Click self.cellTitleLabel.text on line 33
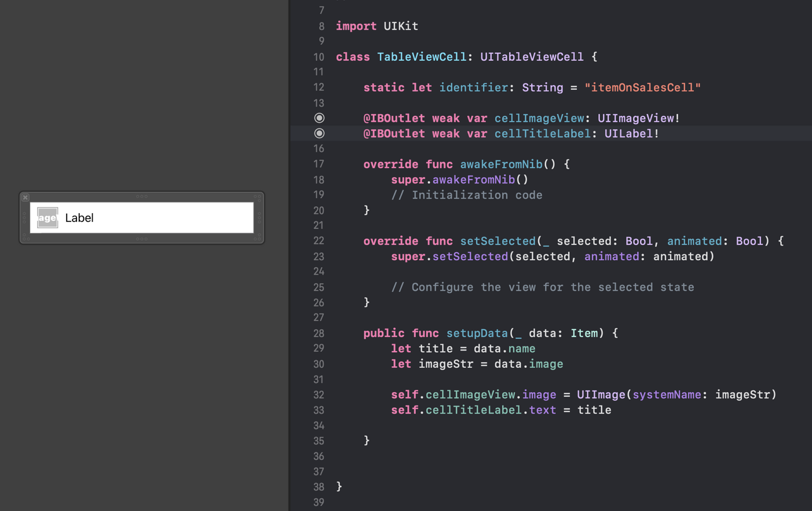This screenshot has height=511, width=812. pos(474,410)
